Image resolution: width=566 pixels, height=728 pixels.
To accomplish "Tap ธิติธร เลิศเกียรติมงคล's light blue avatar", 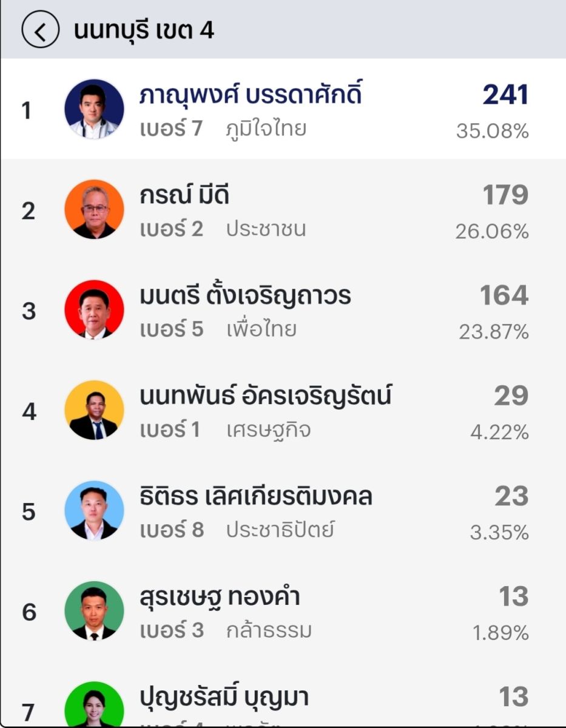I will coord(94,510).
